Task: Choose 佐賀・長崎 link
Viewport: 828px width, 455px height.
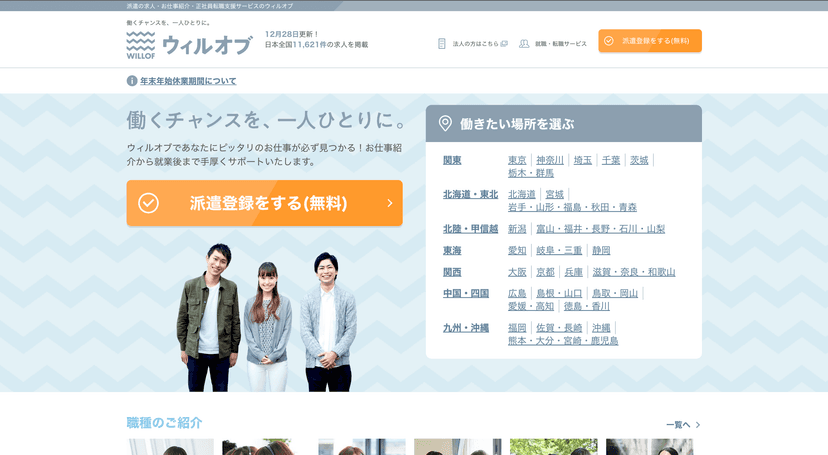Action: [x=559, y=328]
